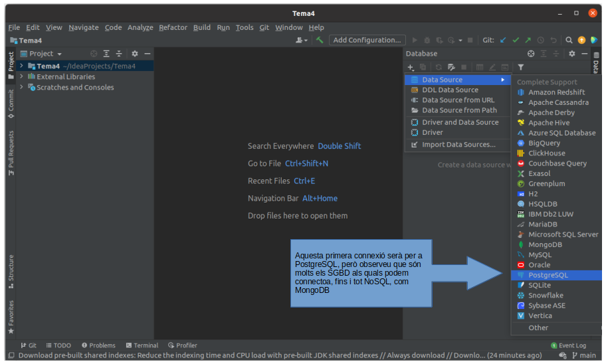Open the File menu

click(14, 27)
